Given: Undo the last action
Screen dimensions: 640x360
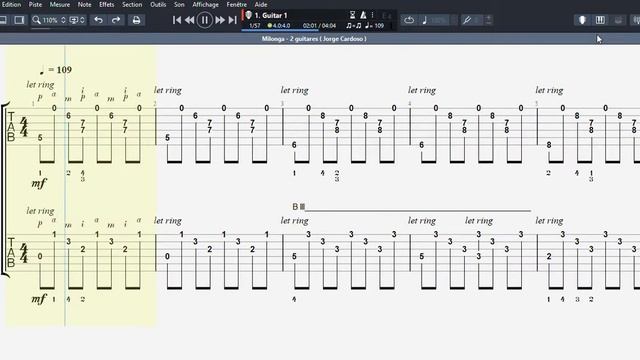Looking at the screenshot, I should (98, 20).
